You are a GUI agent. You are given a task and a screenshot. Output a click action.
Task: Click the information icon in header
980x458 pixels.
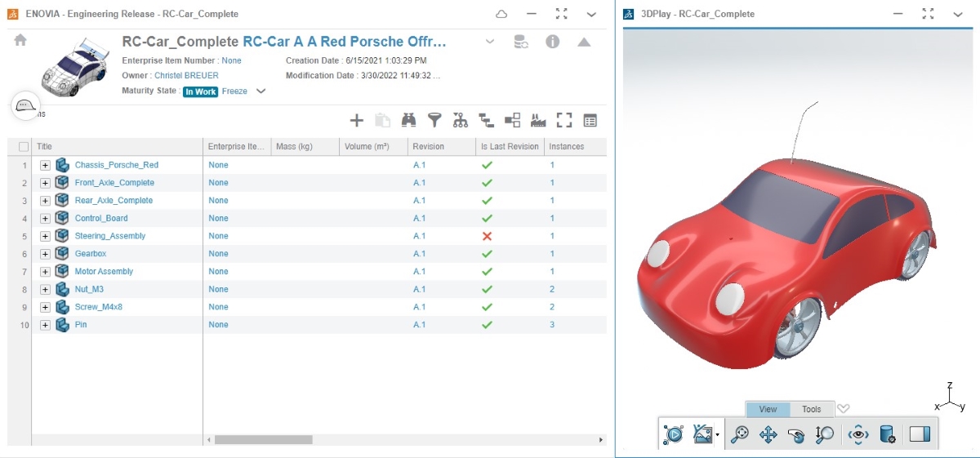point(553,42)
